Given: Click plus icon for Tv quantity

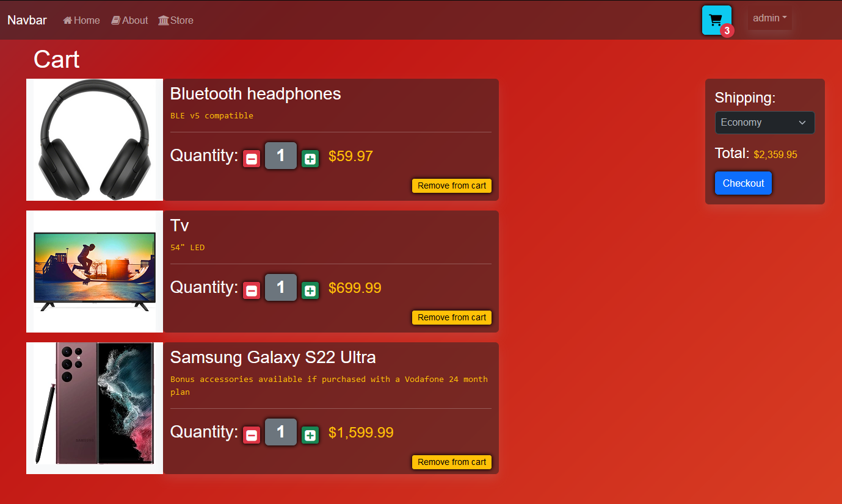Looking at the screenshot, I should pos(310,291).
